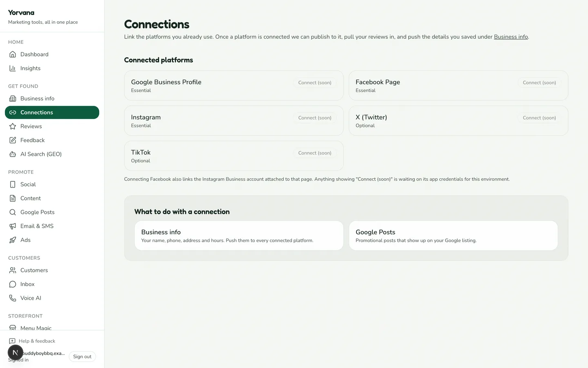588x368 pixels.
Task: Open the Feedback pencil icon
Action: (x=13, y=140)
